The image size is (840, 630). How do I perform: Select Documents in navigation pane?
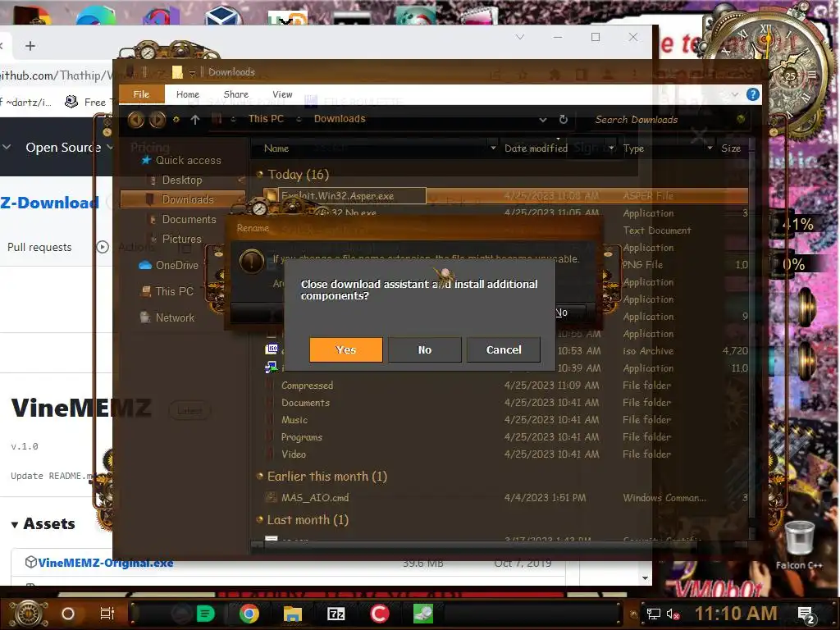[189, 219]
